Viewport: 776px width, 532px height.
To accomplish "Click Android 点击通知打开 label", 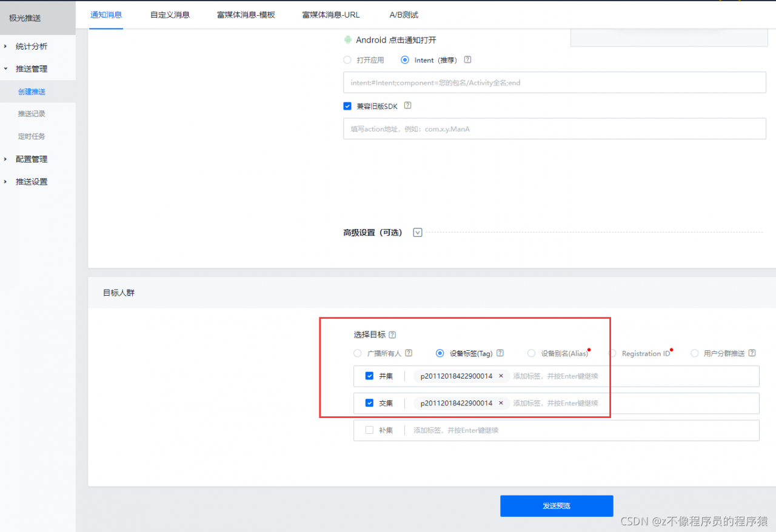I will click(x=396, y=40).
